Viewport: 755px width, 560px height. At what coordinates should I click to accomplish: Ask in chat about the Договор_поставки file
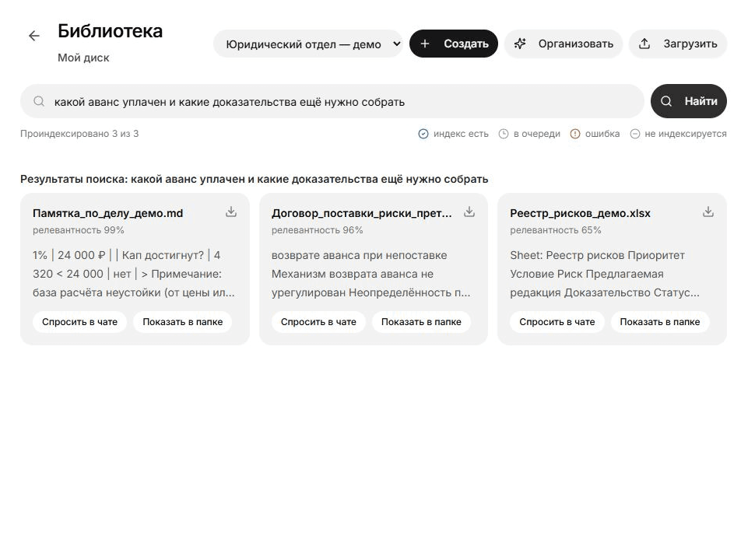coord(318,322)
